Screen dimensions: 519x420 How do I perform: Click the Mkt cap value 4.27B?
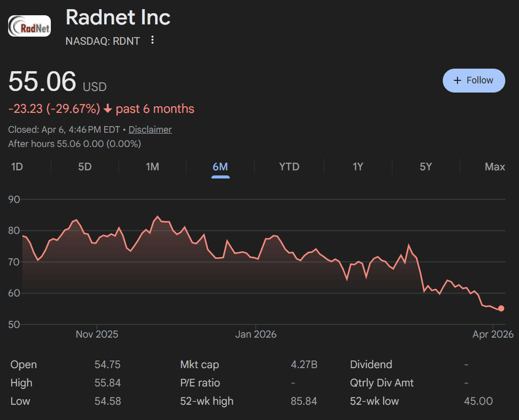tap(304, 365)
